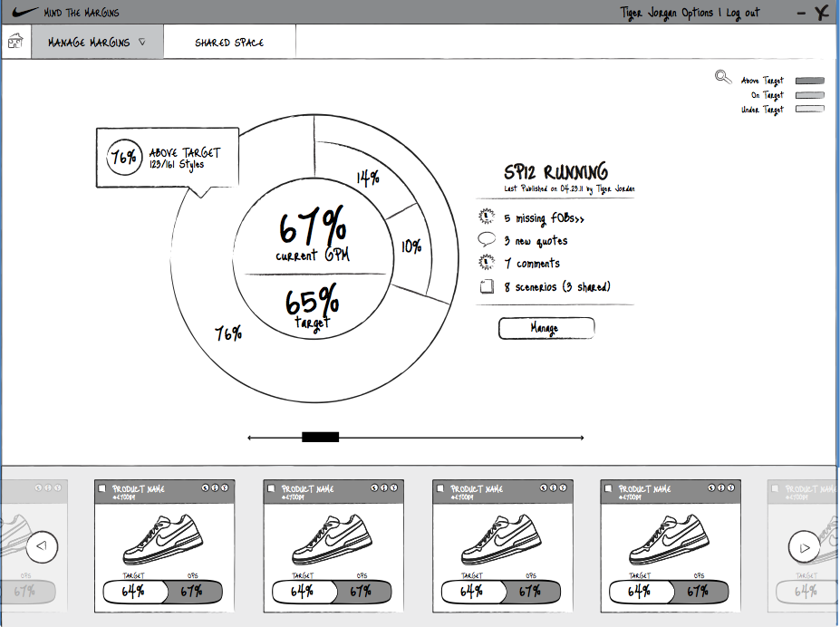
Task: Click the Under Target legend swatch
Action: point(809,110)
